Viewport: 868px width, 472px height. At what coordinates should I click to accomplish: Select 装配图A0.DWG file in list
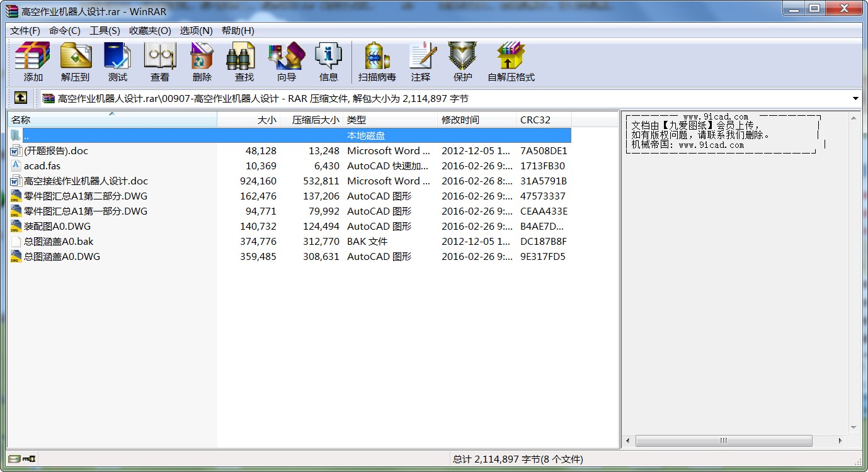point(57,227)
